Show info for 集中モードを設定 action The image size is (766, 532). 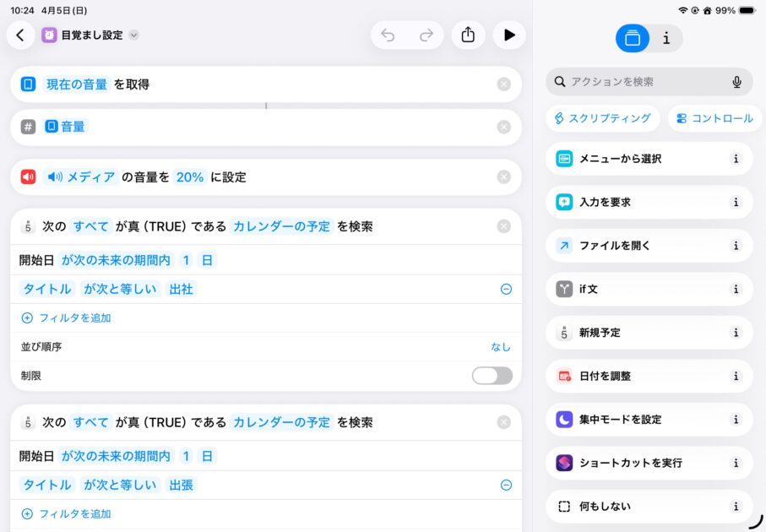point(736,420)
